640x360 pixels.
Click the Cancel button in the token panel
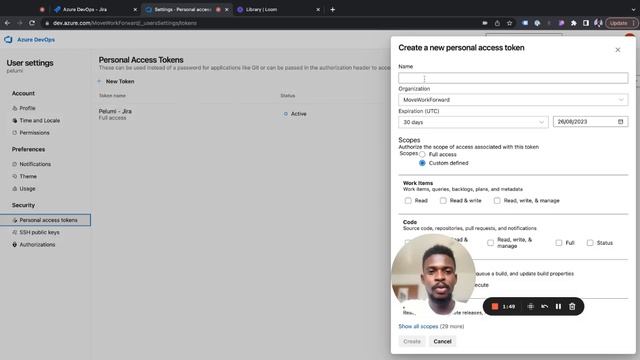coord(442,341)
